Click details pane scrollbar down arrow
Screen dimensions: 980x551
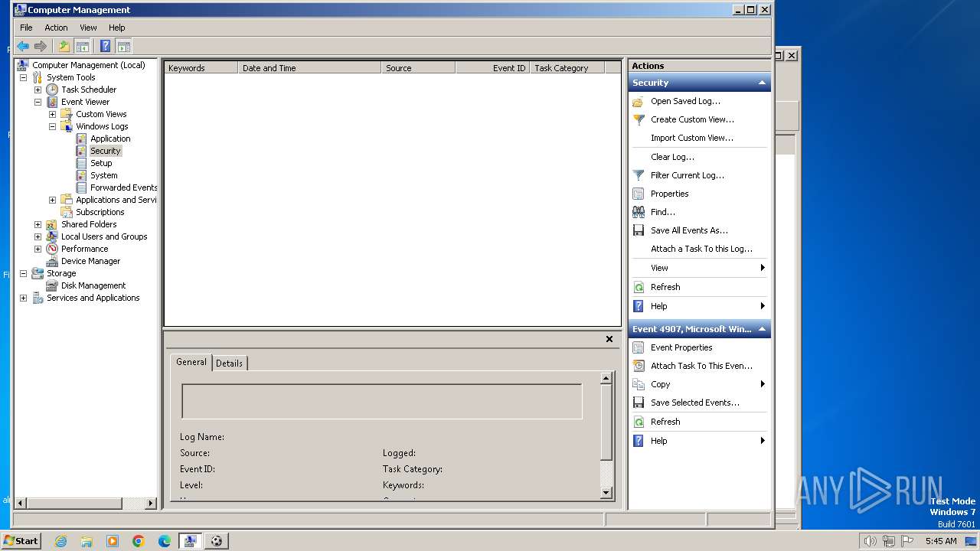(x=606, y=493)
